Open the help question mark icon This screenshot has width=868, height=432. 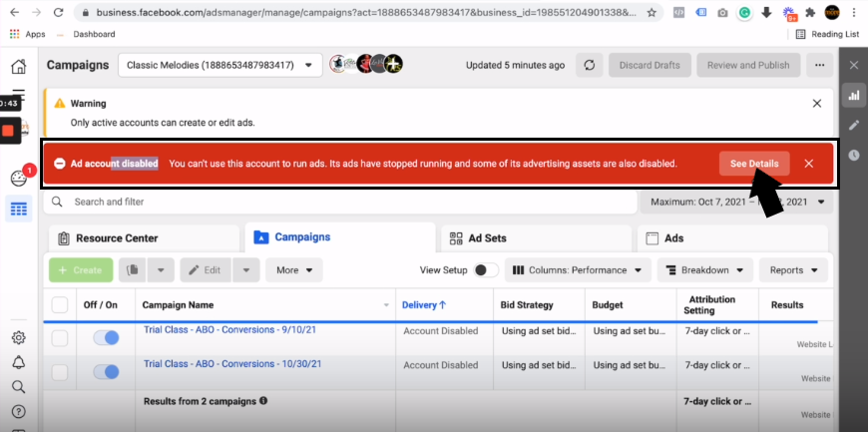click(x=18, y=411)
